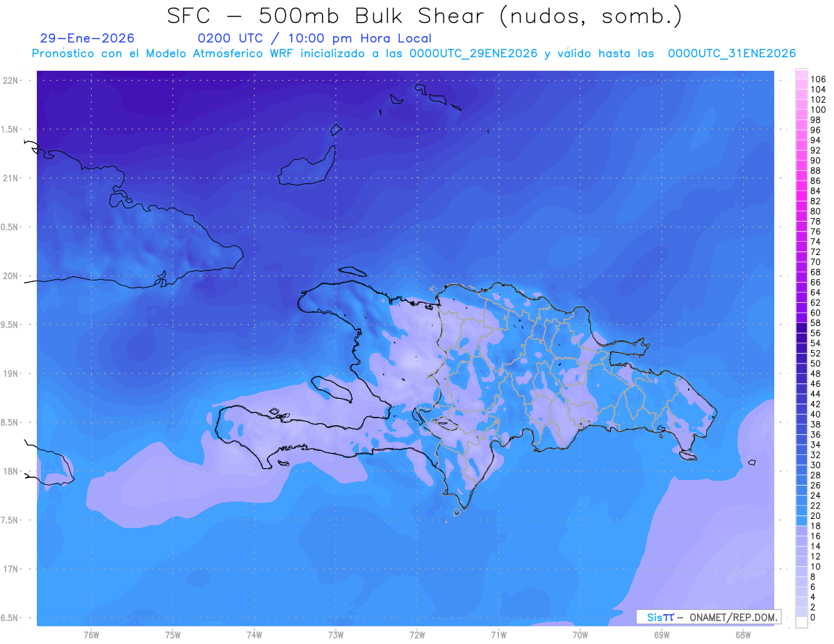Click the "0200 UTC / 10:00 pm Hora Local" time

pos(315,38)
